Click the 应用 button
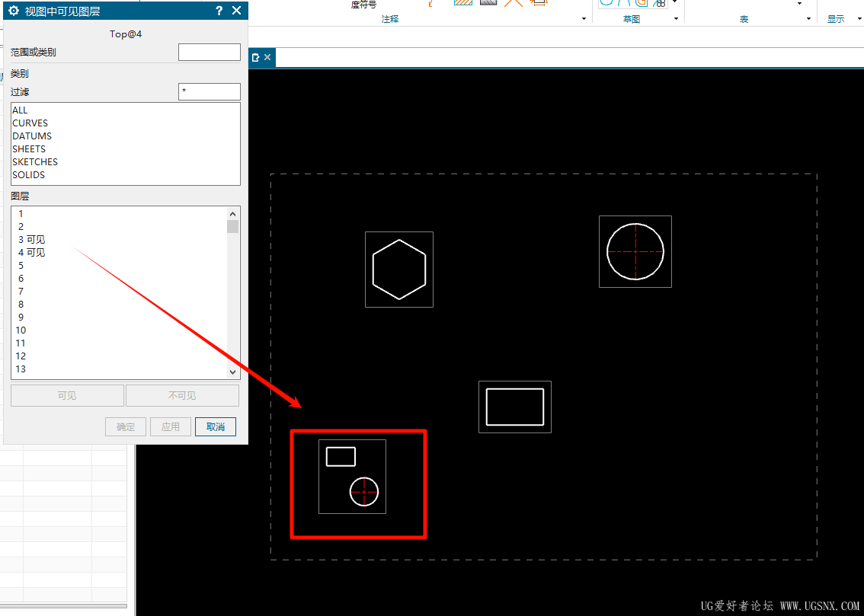Image resolution: width=864 pixels, height=616 pixels. (x=171, y=426)
